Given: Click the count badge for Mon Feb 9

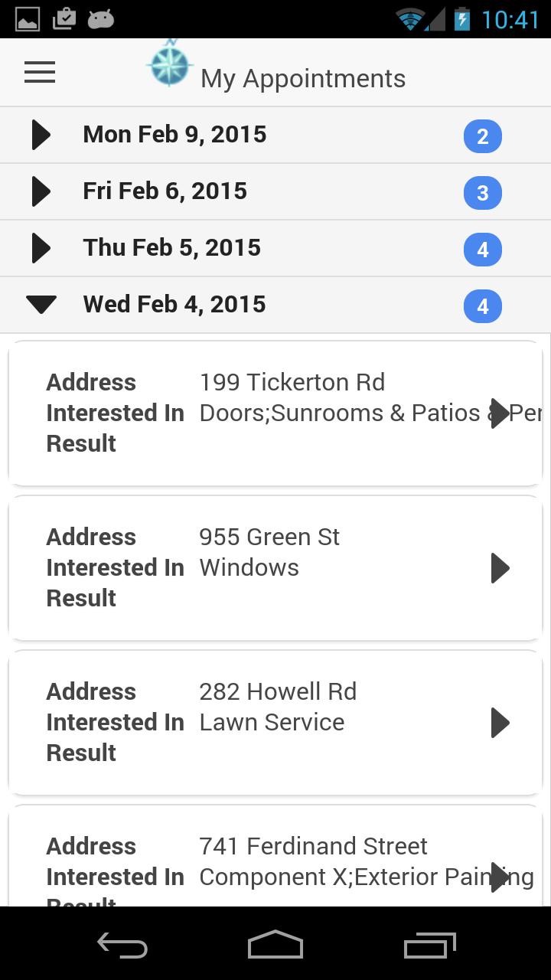Looking at the screenshot, I should coord(482,136).
